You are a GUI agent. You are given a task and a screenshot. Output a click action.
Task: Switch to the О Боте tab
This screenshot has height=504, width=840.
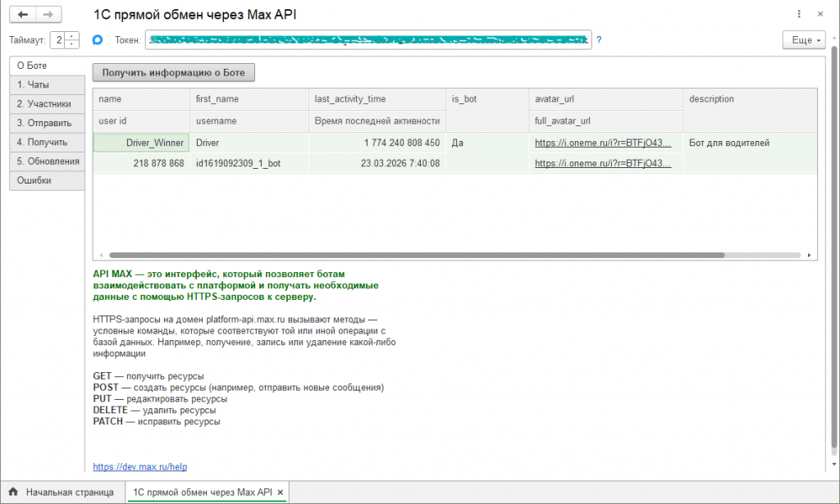coord(47,66)
